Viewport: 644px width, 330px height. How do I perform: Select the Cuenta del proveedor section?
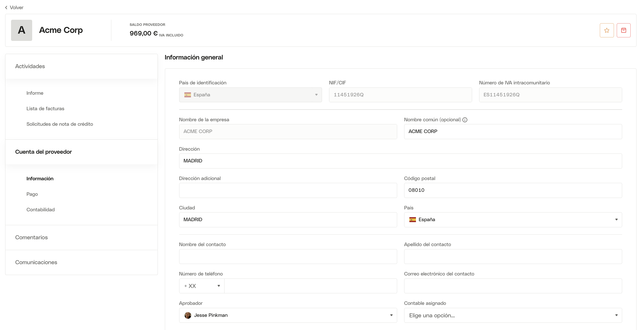[x=81, y=152]
